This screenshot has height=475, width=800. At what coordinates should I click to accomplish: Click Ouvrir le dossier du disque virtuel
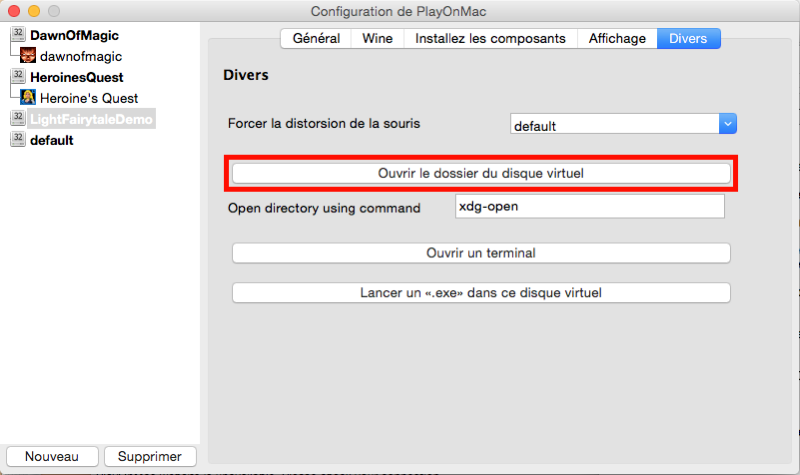481,173
